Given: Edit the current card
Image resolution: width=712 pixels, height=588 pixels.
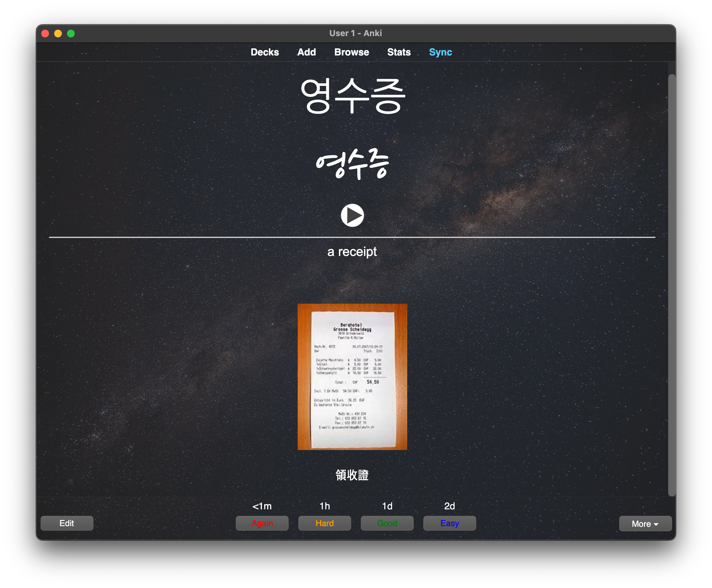Looking at the screenshot, I should (67, 523).
